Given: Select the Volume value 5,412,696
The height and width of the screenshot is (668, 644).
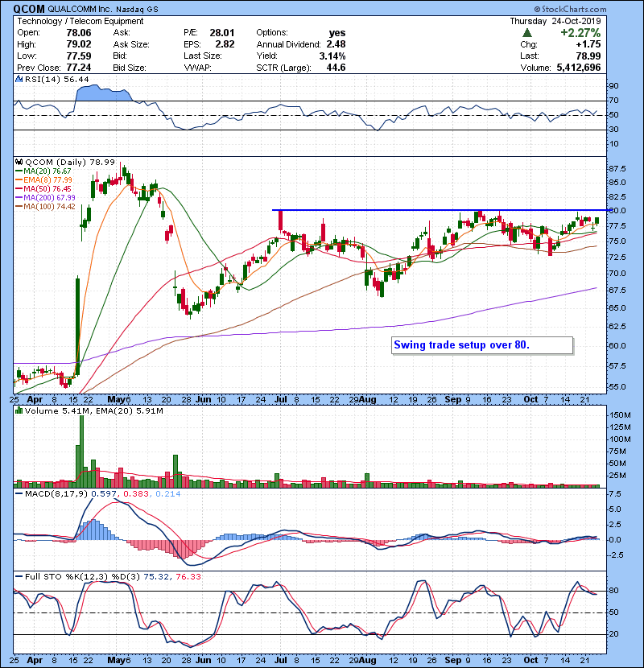Looking at the screenshot, I should tap(578, 68).
